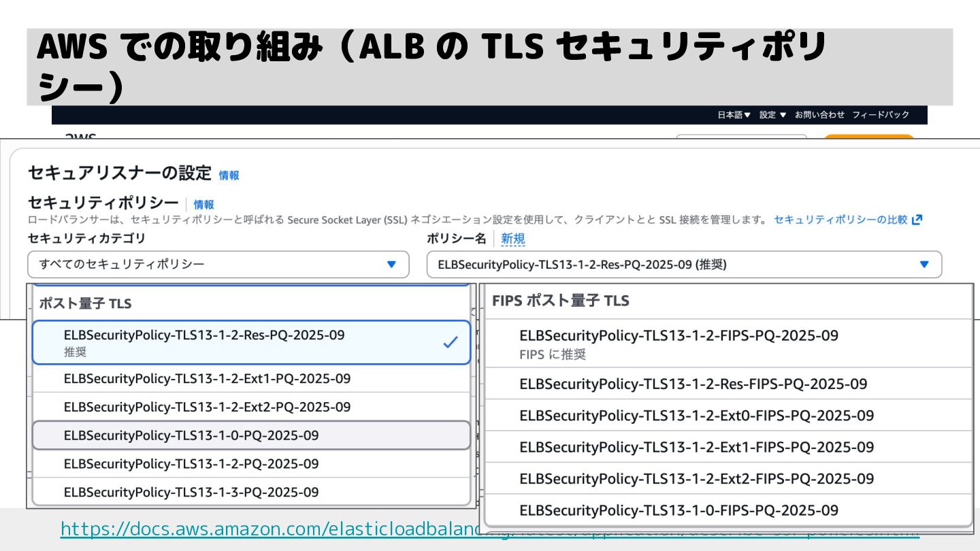The image size is (980, 551).
Task: Open 情報 link beside セキュアリスナーの設定
Action: click(229, 176)
